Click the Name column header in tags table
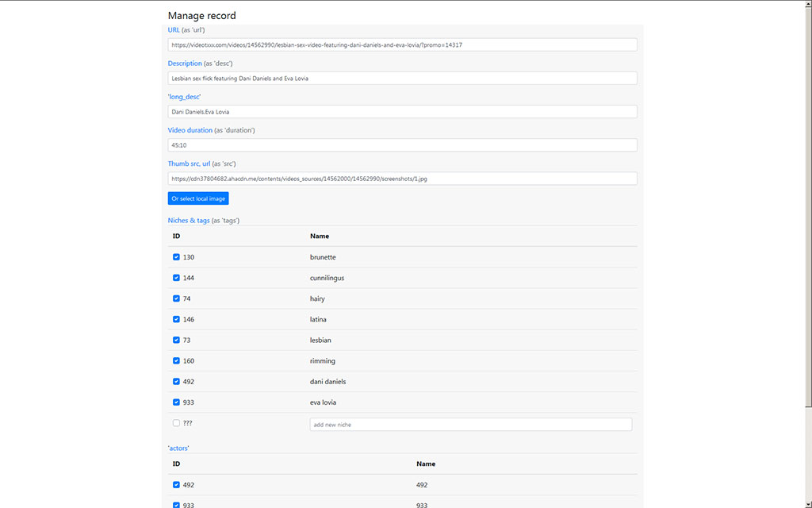812x508 pixels. (319, 236)
